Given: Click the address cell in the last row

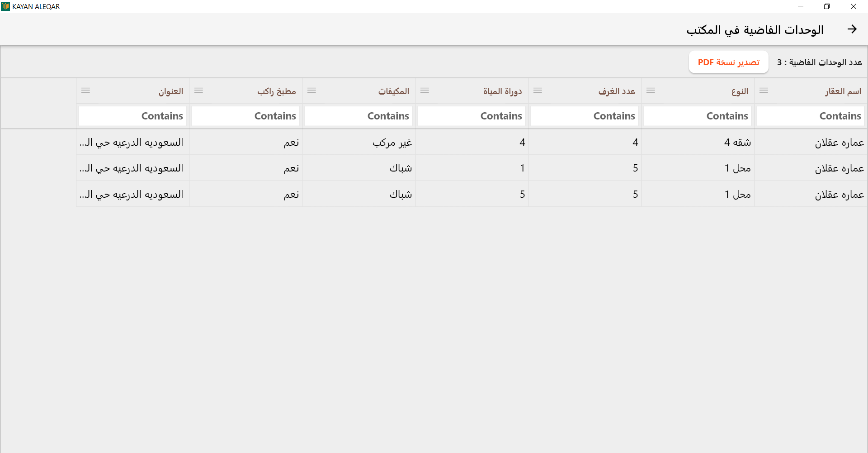Looking at the screenshot, I should 132,195.
